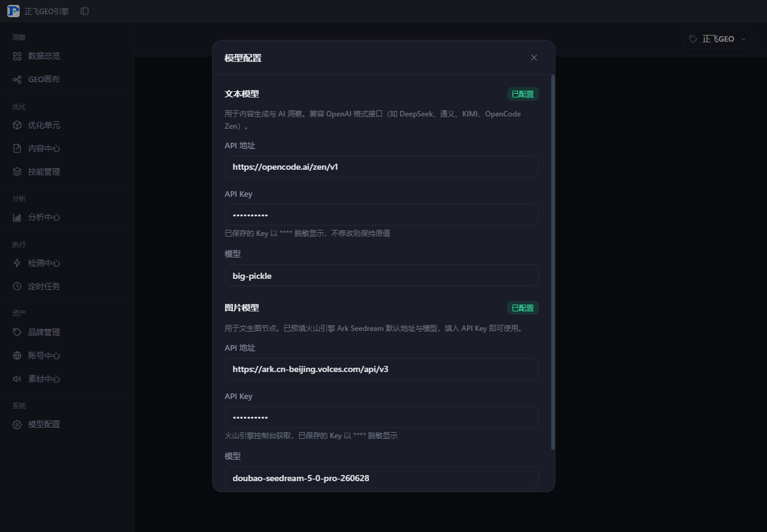Click the 定时任务 clock icon
Viewport: 767px width, 532px height.
click(17, 286)
